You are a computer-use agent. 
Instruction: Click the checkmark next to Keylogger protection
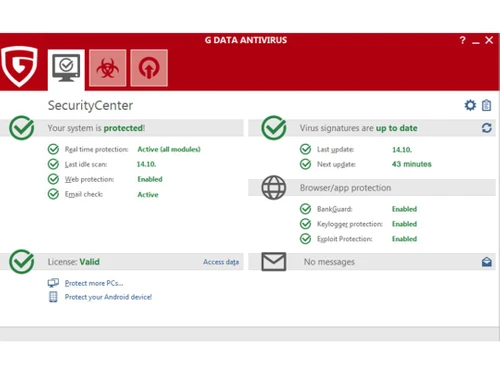(x=305, y=224)
